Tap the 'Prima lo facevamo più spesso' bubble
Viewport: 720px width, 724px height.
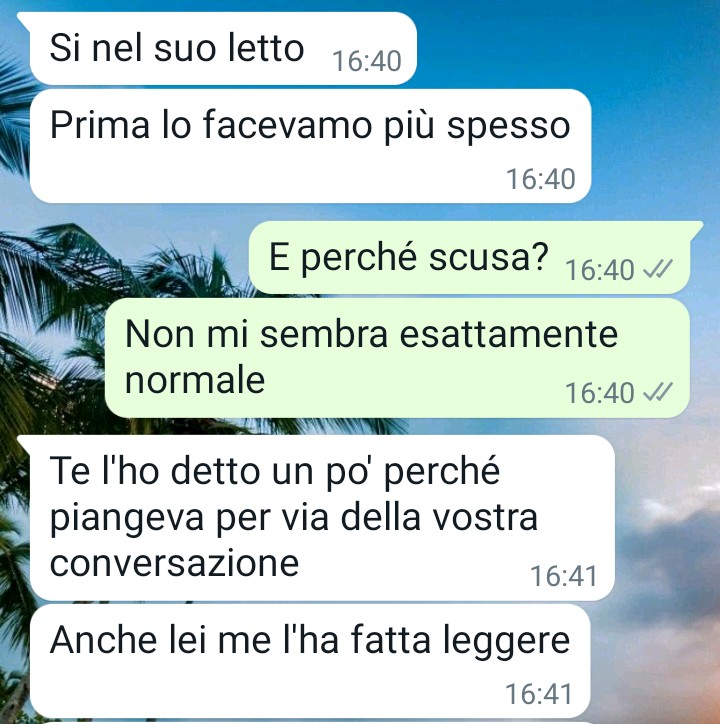(310, 146)
